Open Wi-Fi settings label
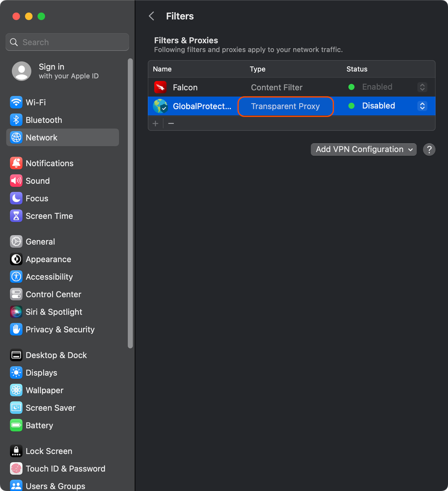 tap(36, 102)
